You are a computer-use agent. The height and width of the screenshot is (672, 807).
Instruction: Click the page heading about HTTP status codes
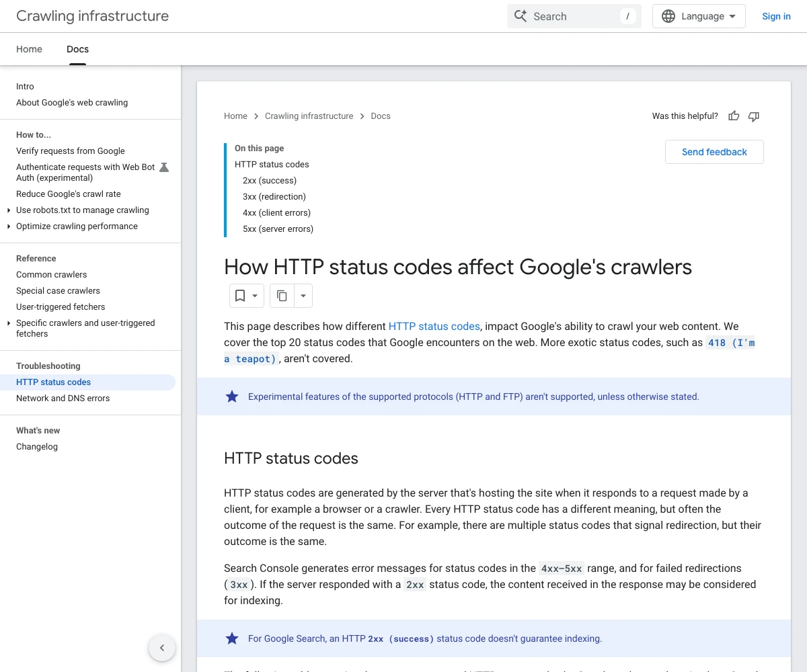click(x=458, y=267)
